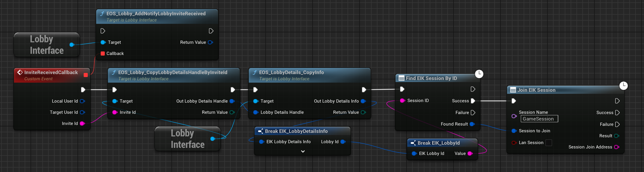Click the Invite Id output pin on InviteReceivedCallback
Image resolution: width=644 pixels, height=172 pixels.
[x=82, y=123]
